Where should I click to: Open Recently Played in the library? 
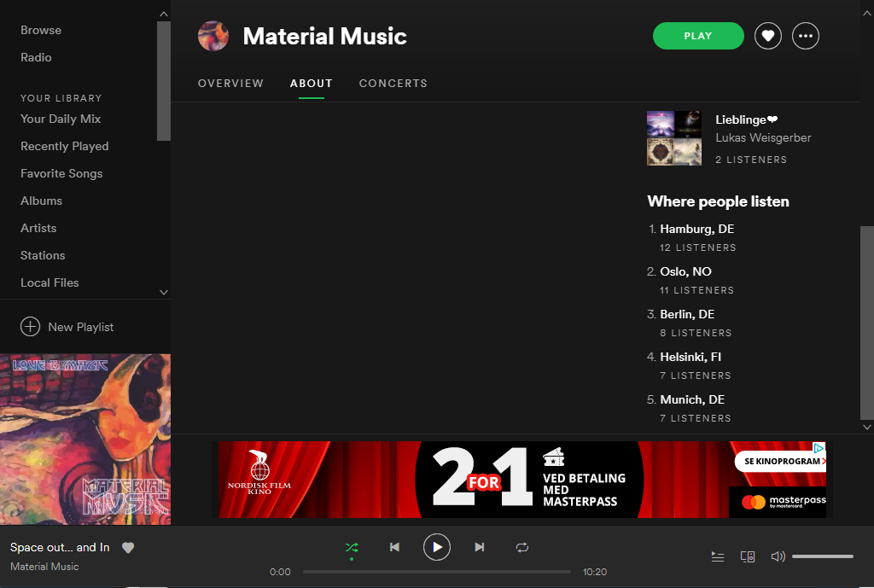(65, 146)
